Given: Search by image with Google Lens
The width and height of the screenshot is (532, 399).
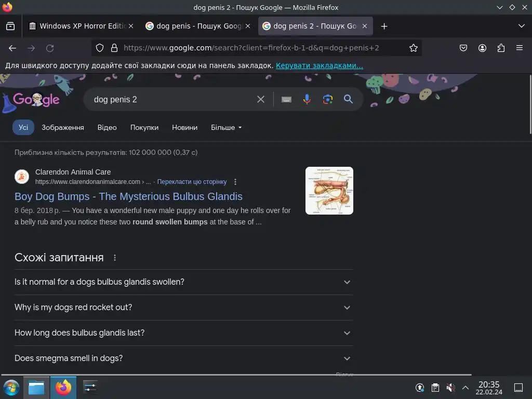Looking at the screenshot, I should 327,99.
